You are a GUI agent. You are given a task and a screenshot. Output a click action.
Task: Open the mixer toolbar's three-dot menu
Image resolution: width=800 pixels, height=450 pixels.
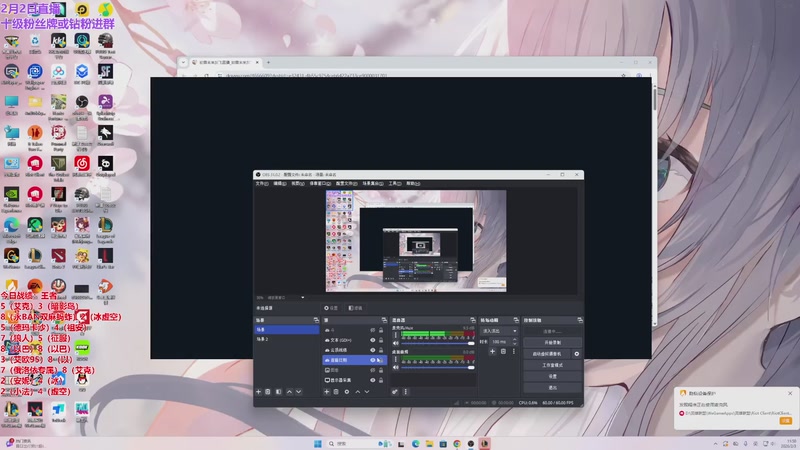click(406, 392)
